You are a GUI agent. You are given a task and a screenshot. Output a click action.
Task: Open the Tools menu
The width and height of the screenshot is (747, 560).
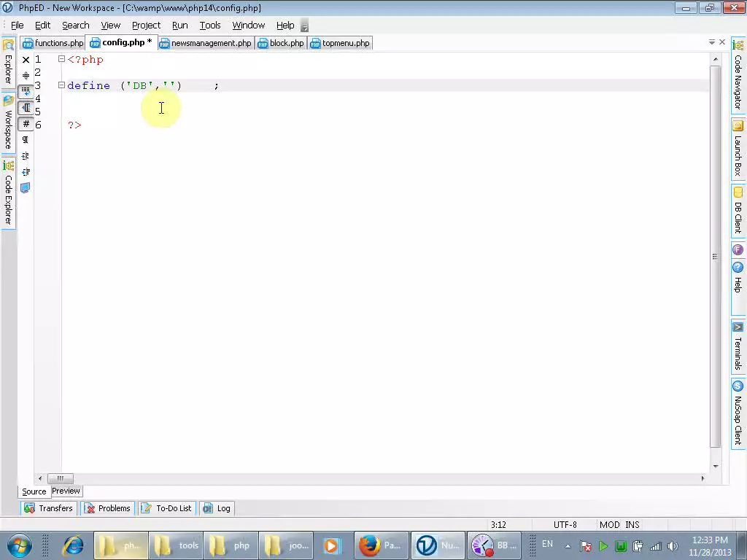click(x=209, y=25)
